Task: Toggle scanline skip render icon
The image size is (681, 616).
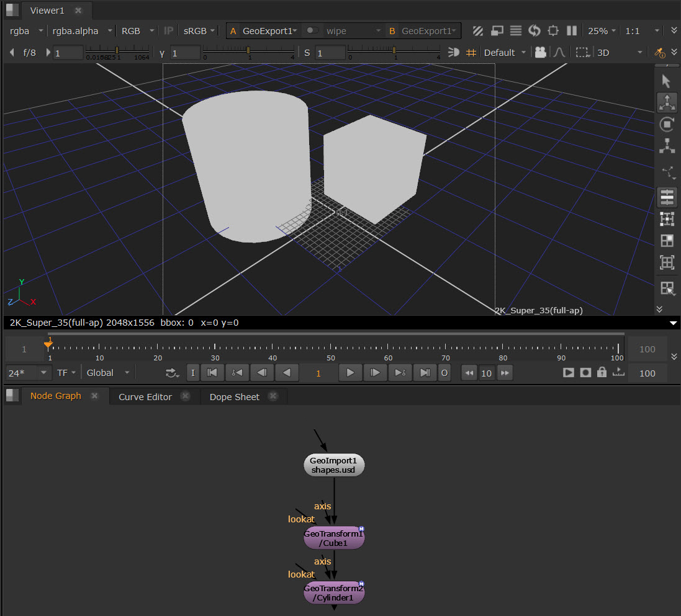Action: [515, 31]
